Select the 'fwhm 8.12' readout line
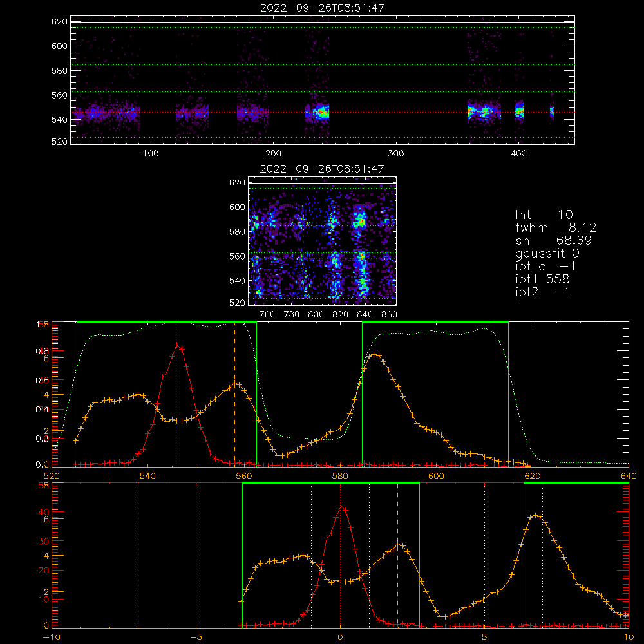The image size is (644, 644). pos(556,227)
